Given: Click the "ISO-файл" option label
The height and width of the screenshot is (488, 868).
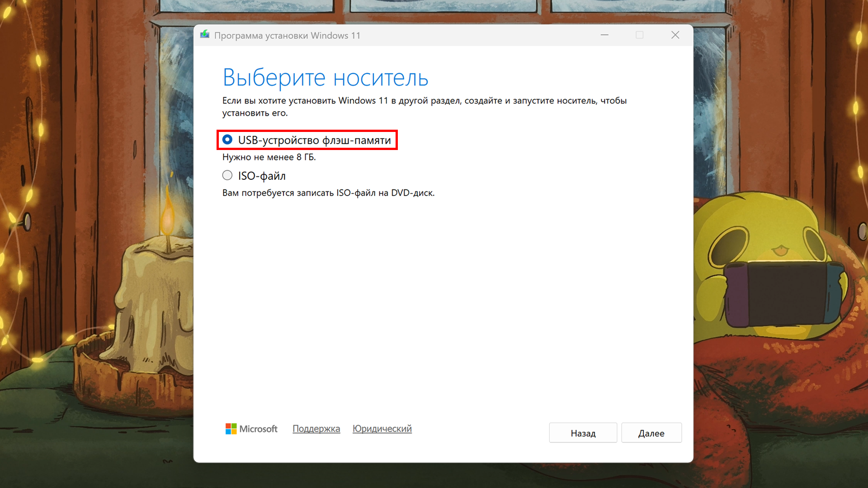Looking at the screenshot, I should (x=262, y=176).
